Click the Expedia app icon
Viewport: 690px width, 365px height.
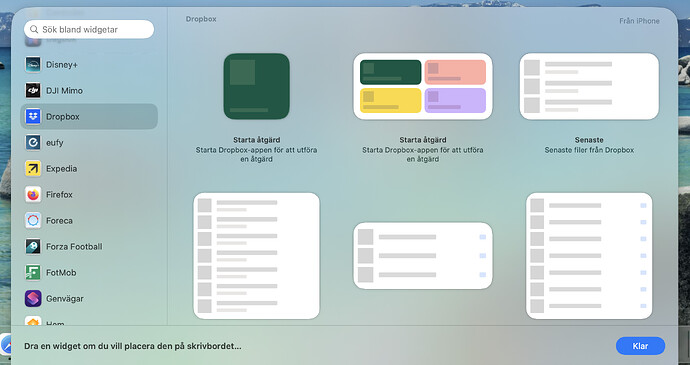33,169
